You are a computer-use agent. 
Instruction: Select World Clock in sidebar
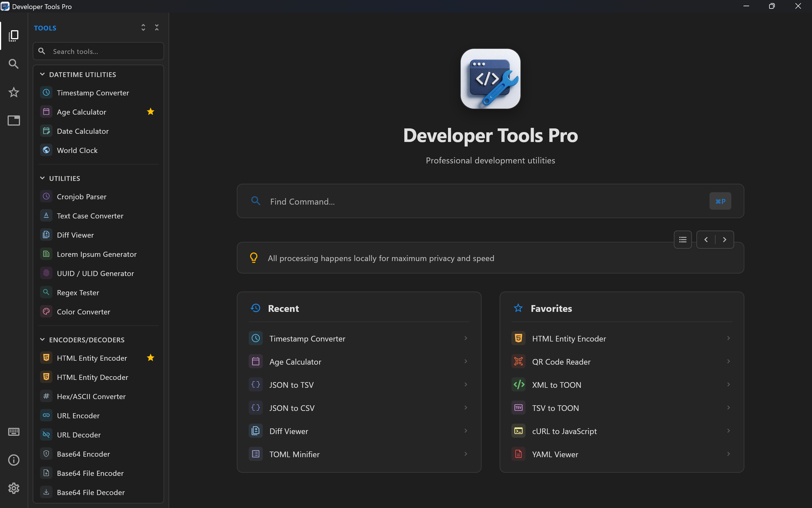(98, 150)
